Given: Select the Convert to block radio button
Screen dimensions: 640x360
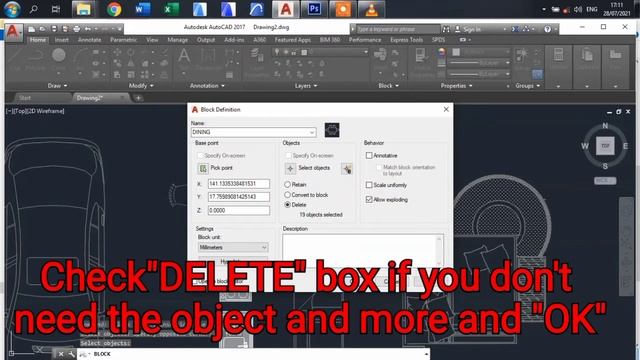Looking at the screenshot, I should pyautogui.click(x=287, y=195).
